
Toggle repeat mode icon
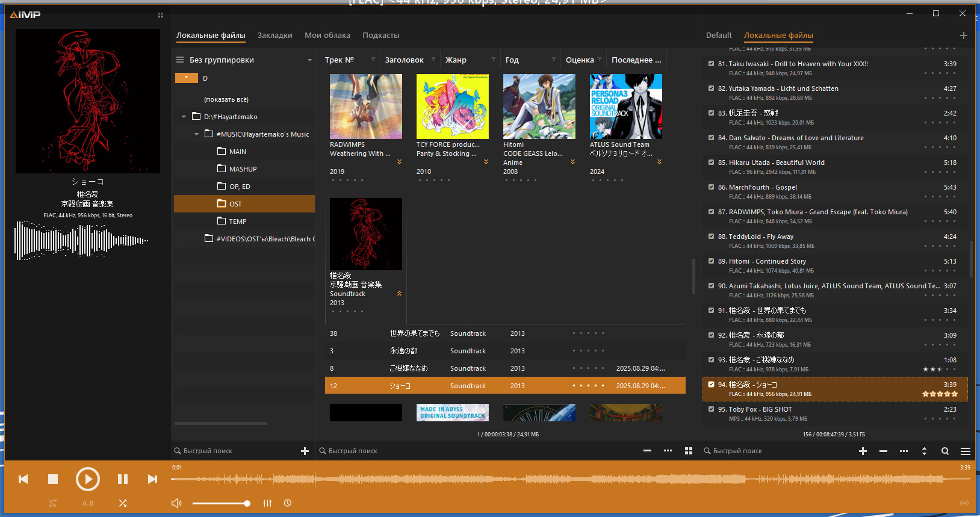[53, 503]
